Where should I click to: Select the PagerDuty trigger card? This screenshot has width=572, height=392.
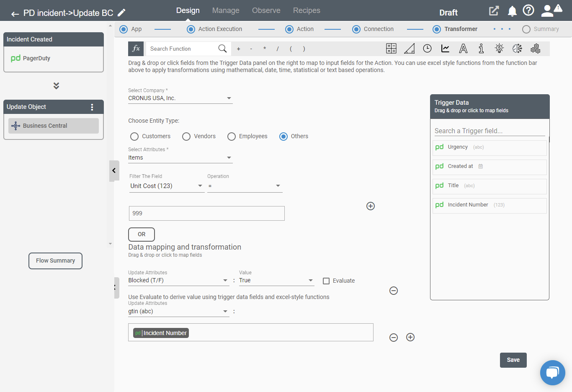click(54, 59)
